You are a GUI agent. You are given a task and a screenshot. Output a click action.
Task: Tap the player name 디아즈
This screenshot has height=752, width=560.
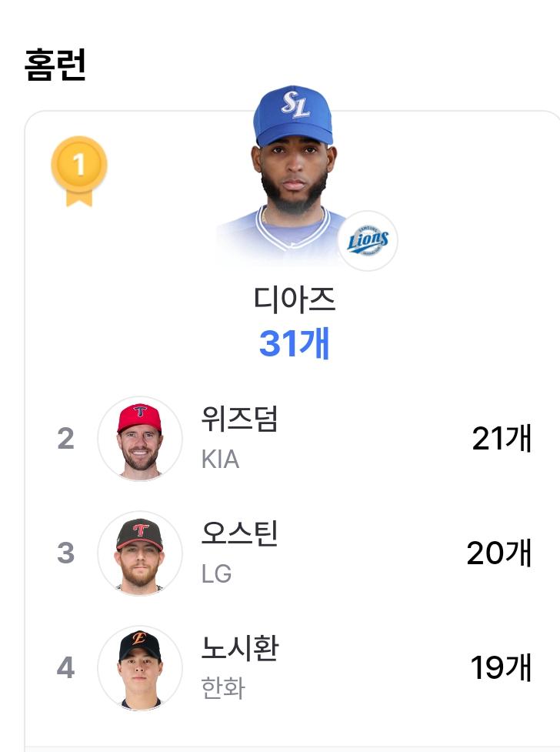[x=294, y=299]
